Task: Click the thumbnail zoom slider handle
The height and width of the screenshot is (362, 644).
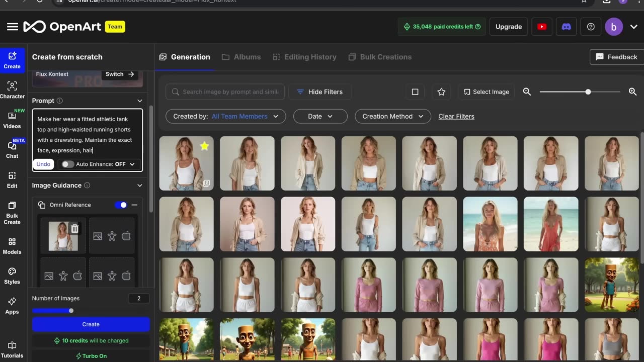Action: (588, 92)
